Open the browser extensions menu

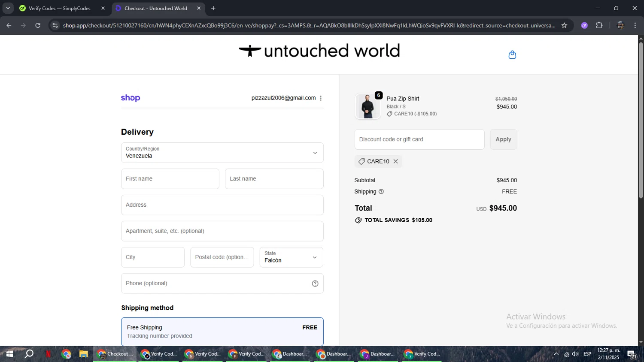tap(599, 25)
